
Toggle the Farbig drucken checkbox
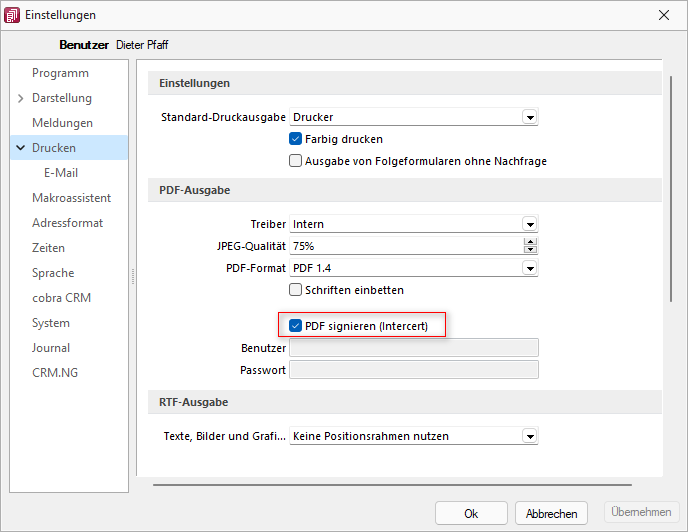click(295, 139)
